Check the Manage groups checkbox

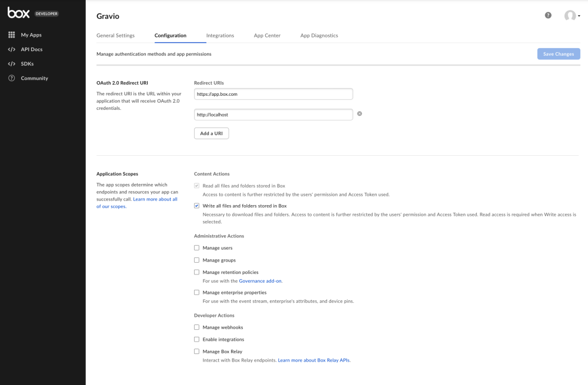(196, 260)
